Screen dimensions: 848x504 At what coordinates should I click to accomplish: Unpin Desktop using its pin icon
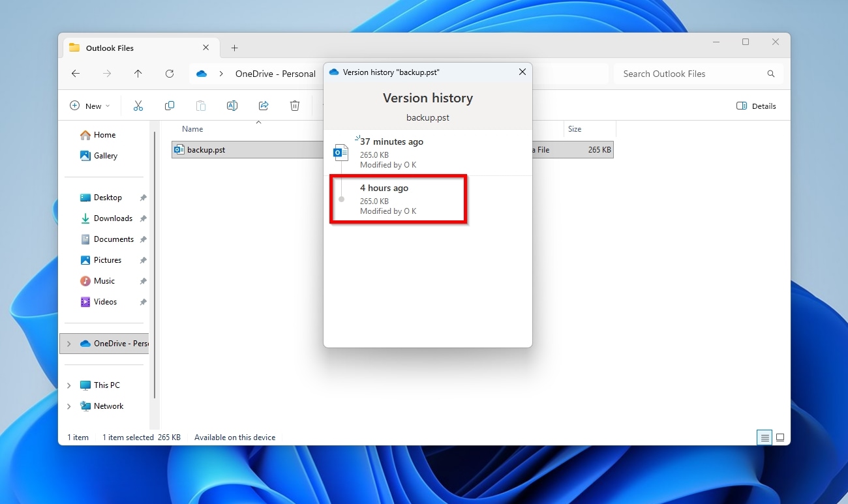(144, 198)
